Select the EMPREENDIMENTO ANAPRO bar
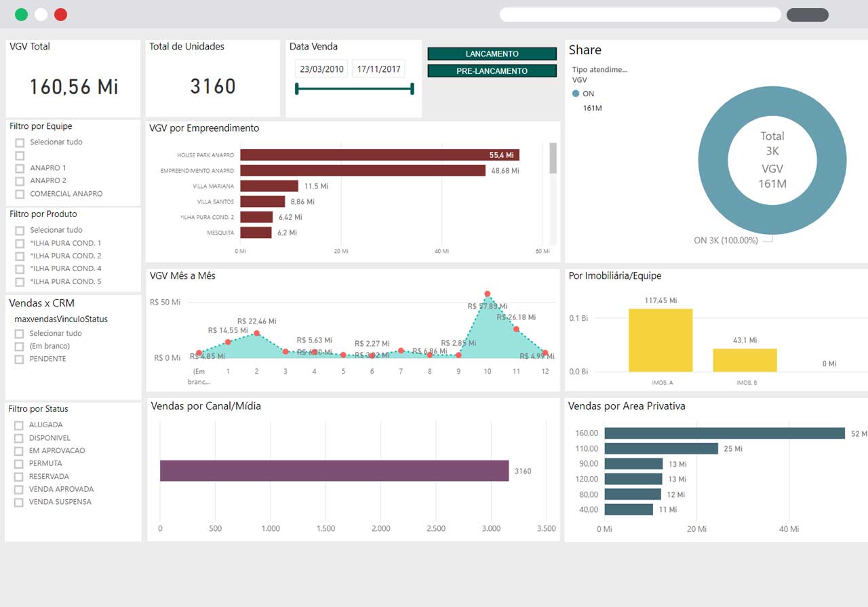Viewport: 868px width, 607px height. pos(363,170)
